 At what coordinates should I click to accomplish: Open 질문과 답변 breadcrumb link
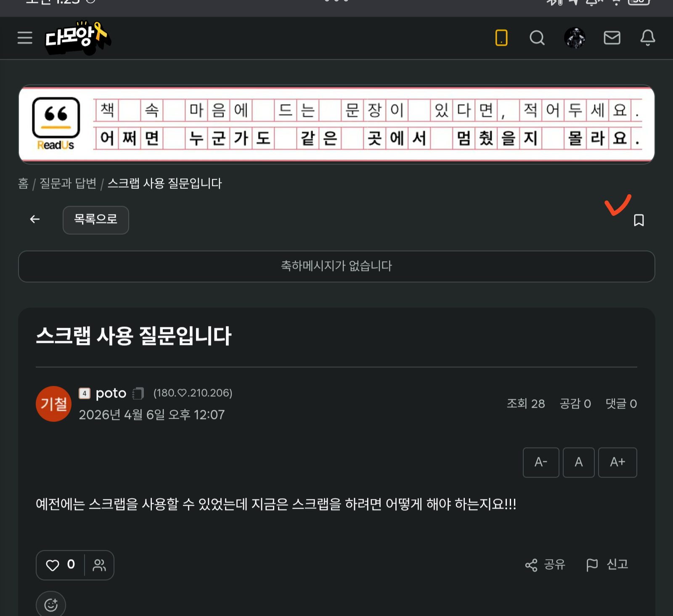[68, 183]
